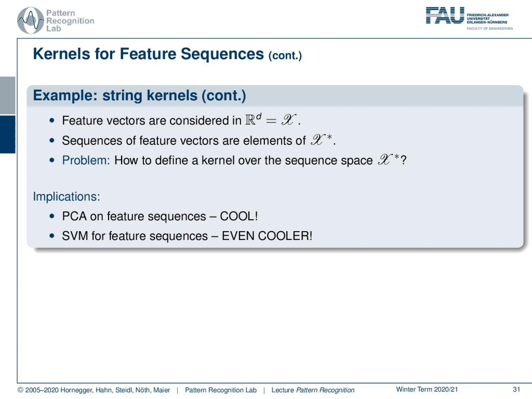Click the Example: string kernels header
532x399 pixels.
coord(139,96)
